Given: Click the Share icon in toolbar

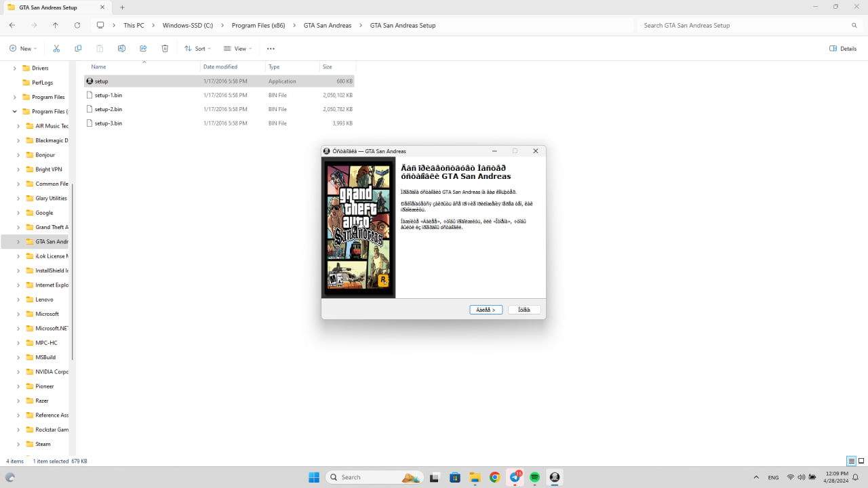Looking at the screenshot, I should [143, 49].
